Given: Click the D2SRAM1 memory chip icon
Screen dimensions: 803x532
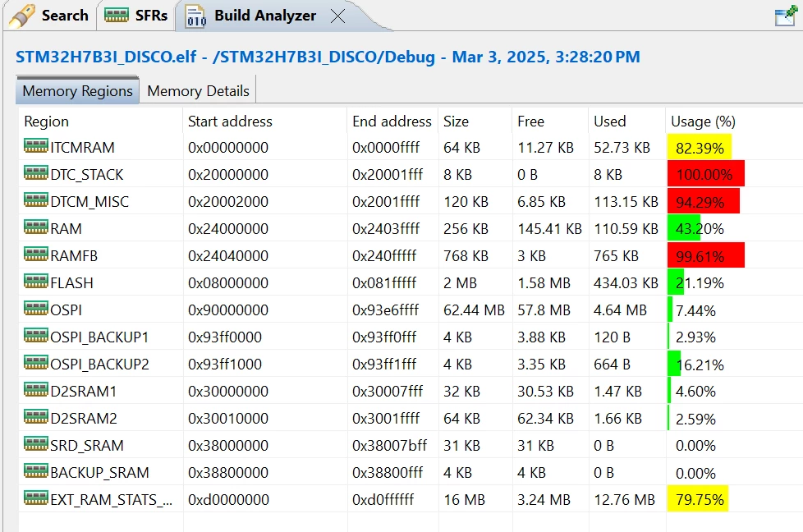Looking at the screenshot, I should (x=36, y=390).
